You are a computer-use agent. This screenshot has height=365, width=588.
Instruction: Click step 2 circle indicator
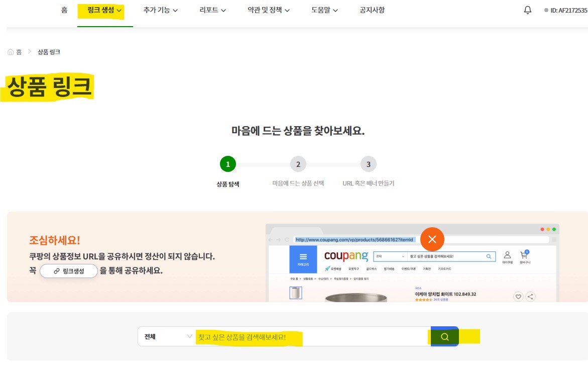tap(298, 164)
